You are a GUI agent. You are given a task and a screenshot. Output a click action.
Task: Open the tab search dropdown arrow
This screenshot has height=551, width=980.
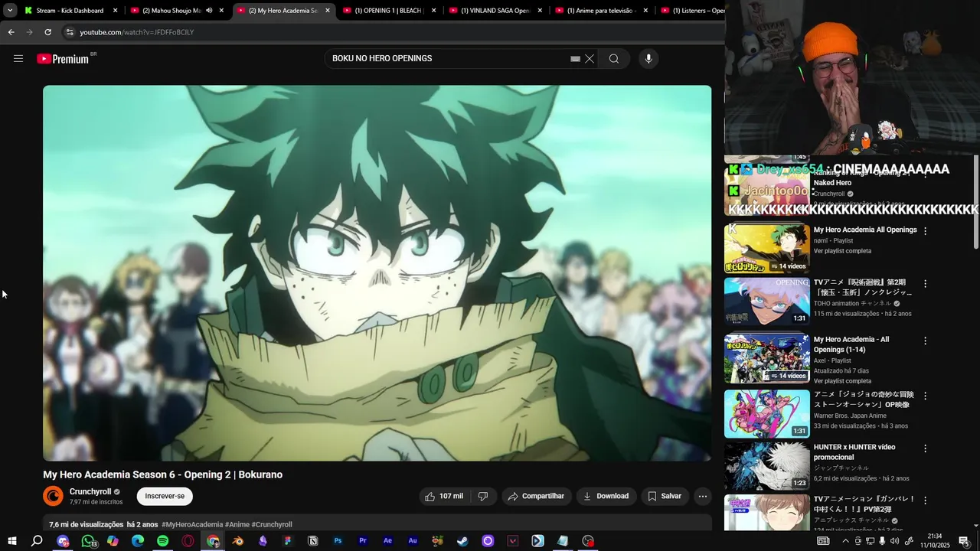point(10,11)
